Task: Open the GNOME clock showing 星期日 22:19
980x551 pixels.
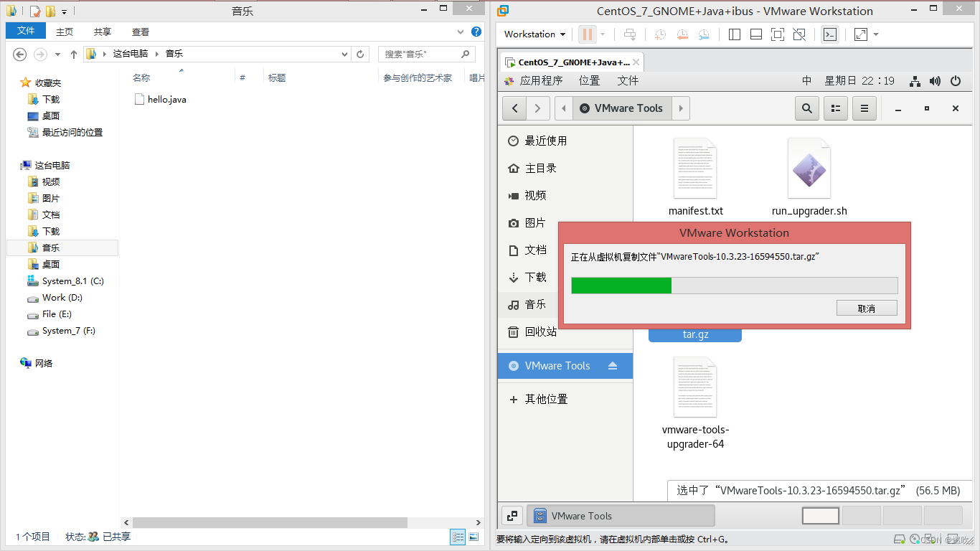Action: 859,81
